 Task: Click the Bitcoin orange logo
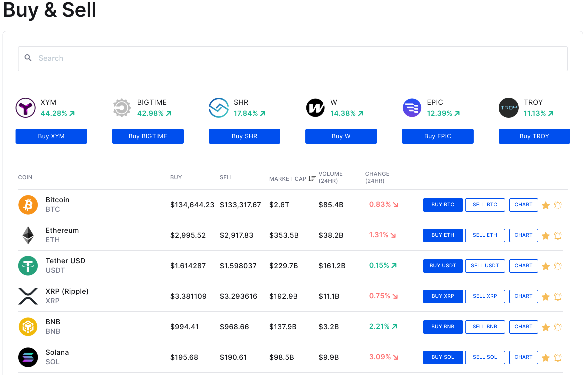coord(28,205)
